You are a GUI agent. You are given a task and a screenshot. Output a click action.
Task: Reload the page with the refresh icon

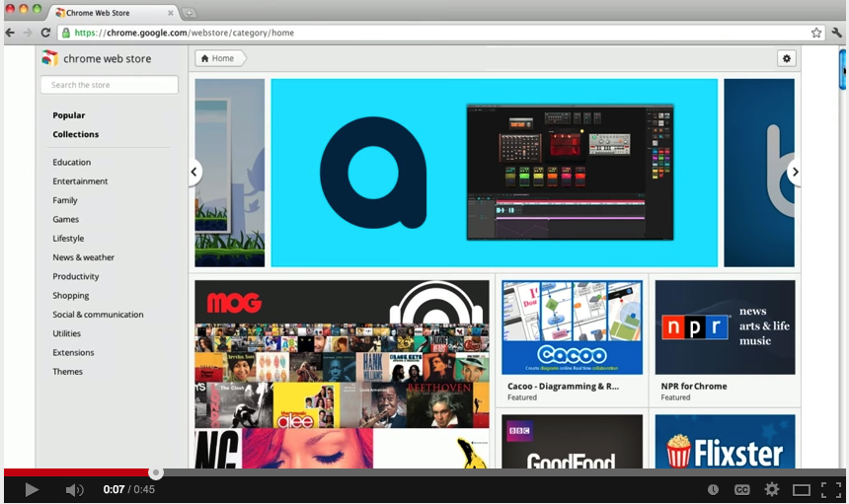click(x=45, y=33)
